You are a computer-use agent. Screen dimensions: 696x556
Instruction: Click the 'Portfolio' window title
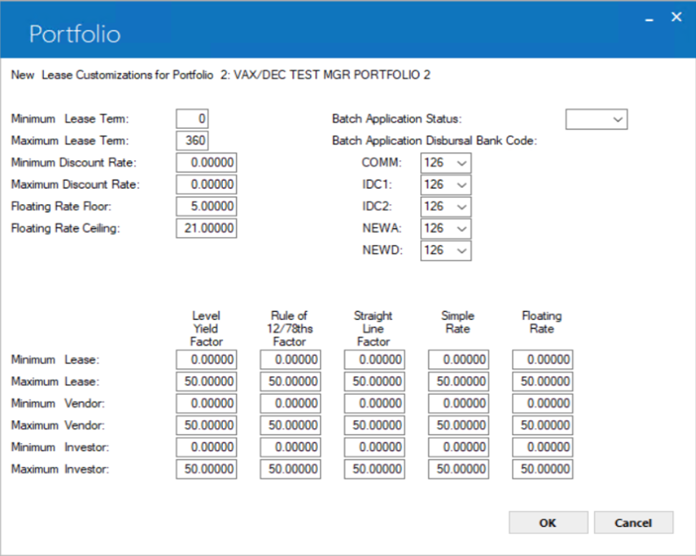pos(75,34)
